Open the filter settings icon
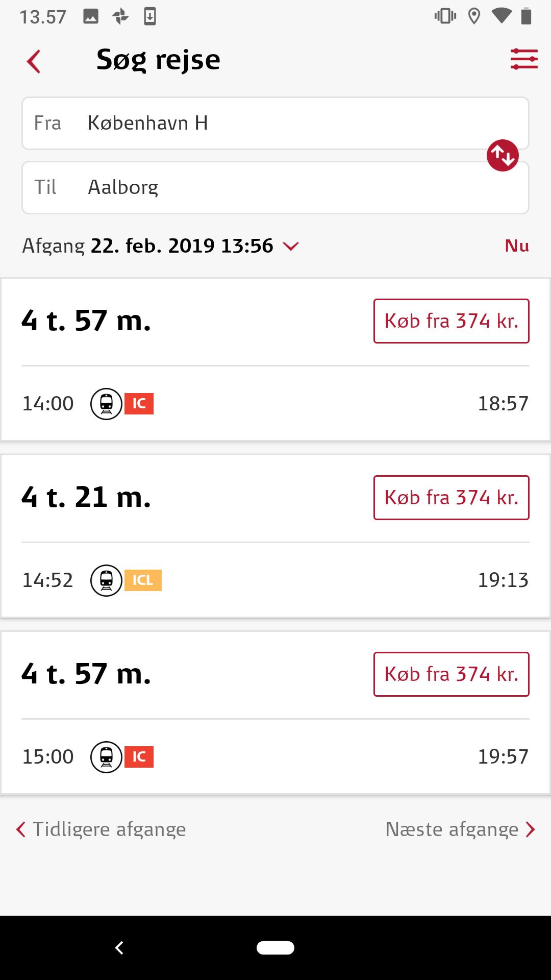The image size is (551, 980). pyautogui.click(x=523, y=59)
